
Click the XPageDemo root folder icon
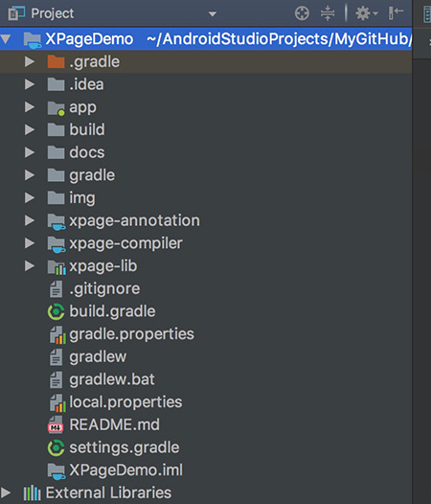point(33,40)
